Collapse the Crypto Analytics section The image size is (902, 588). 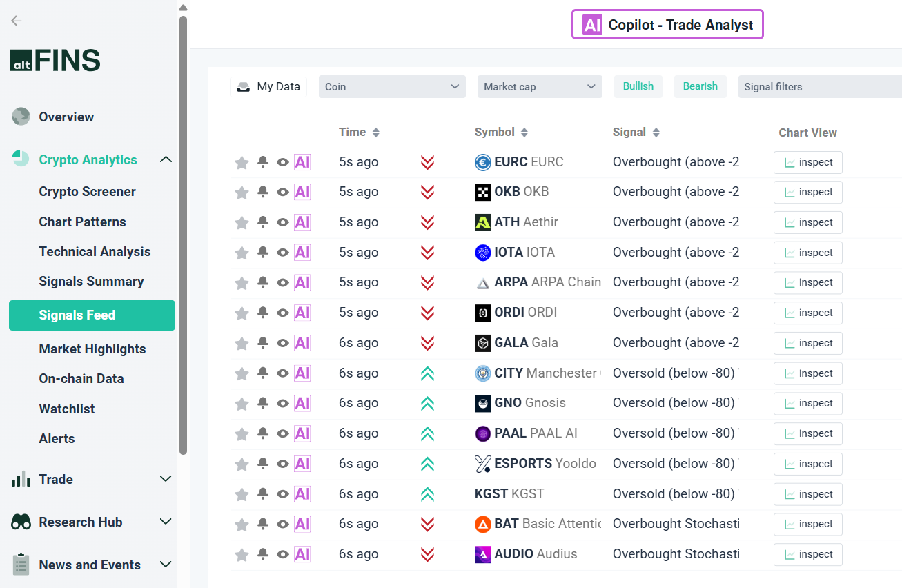click(x=166, y=159)
